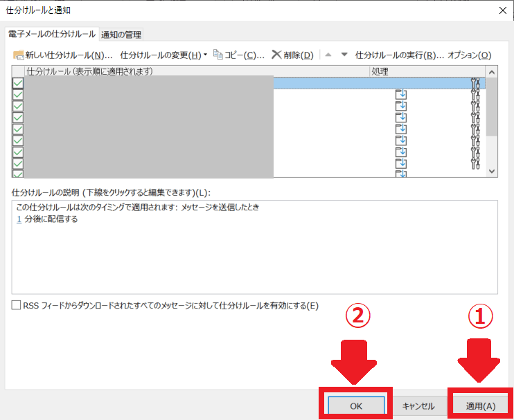
Task: Move the rule up with the up arrow
Action: (329, 55)
